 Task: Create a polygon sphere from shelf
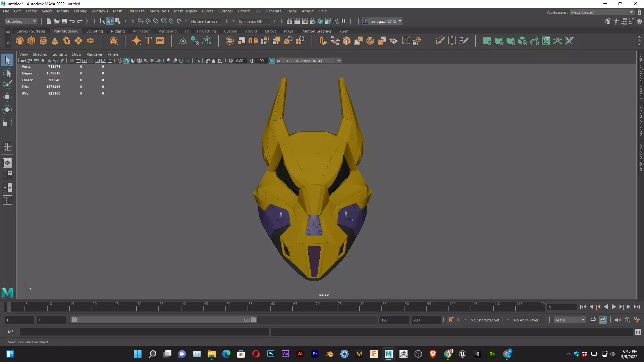tap(20, 41)
